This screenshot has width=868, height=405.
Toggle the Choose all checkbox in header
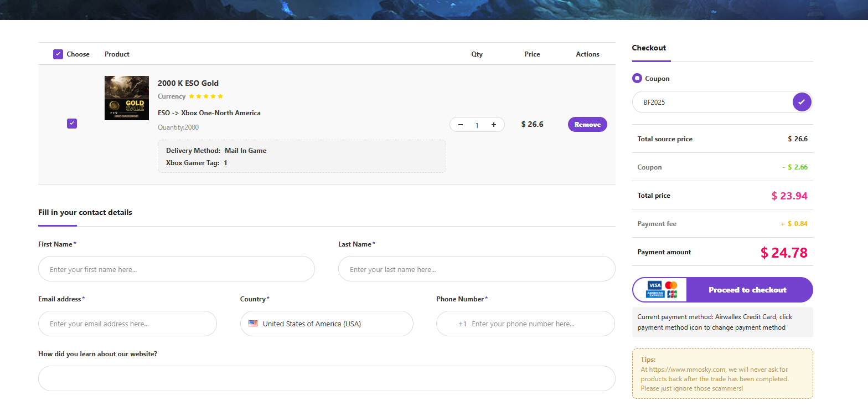coord(58,54)
